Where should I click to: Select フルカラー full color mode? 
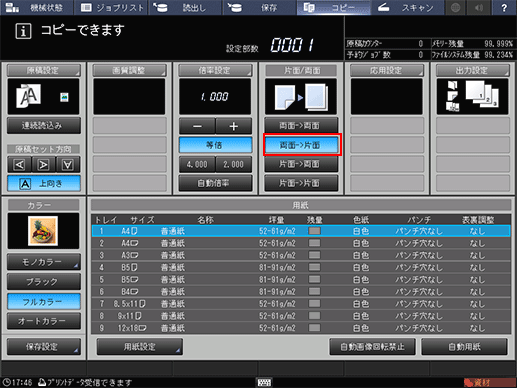click(44, 302)
